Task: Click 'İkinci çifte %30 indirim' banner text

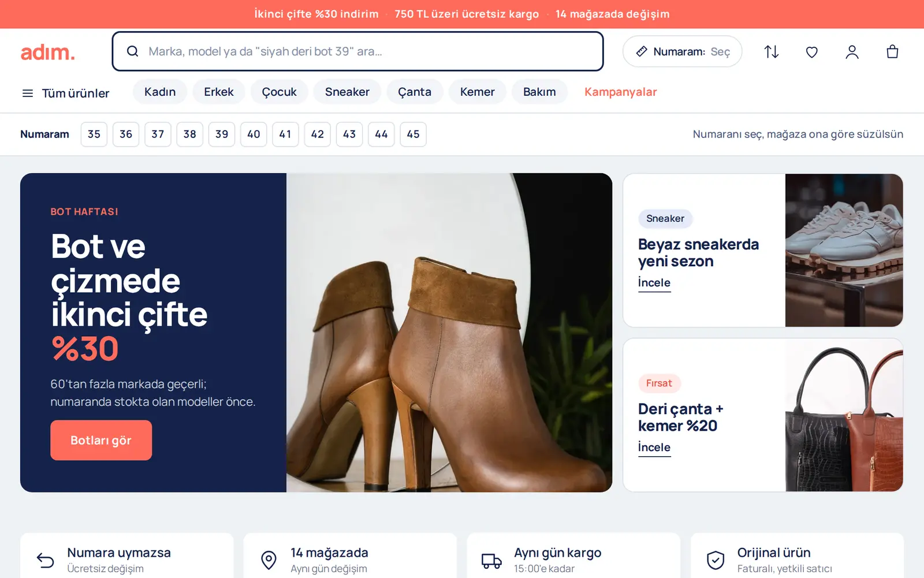Action: tap(316, 14)
